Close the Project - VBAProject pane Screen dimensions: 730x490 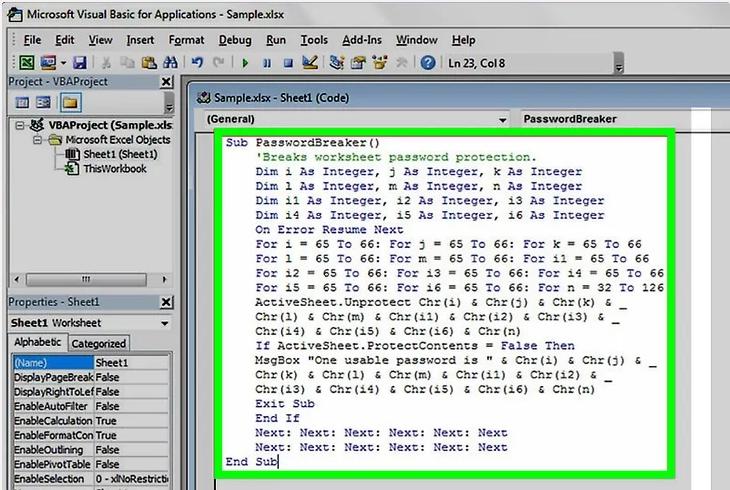click(x=178, y=81)
